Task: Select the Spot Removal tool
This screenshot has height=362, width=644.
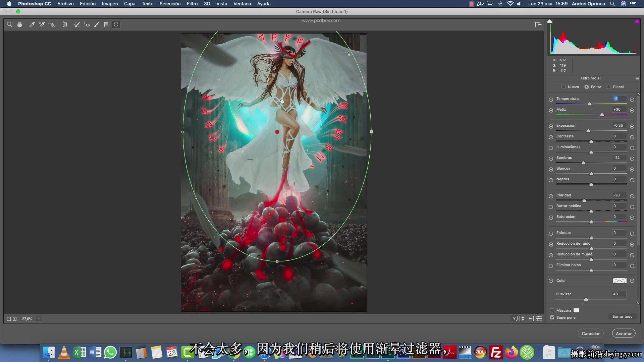Action: [x=77, y=24]
